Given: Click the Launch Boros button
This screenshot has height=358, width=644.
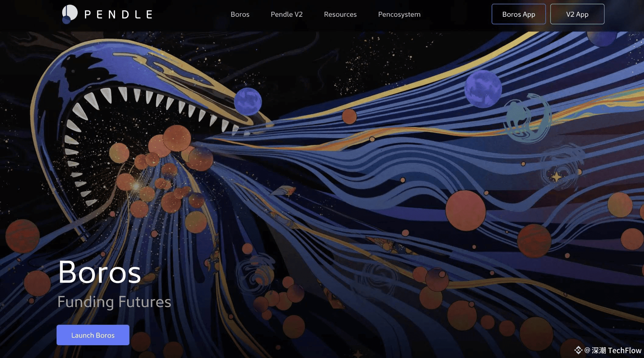Looking at the screenshot, I should click(93, 335).
